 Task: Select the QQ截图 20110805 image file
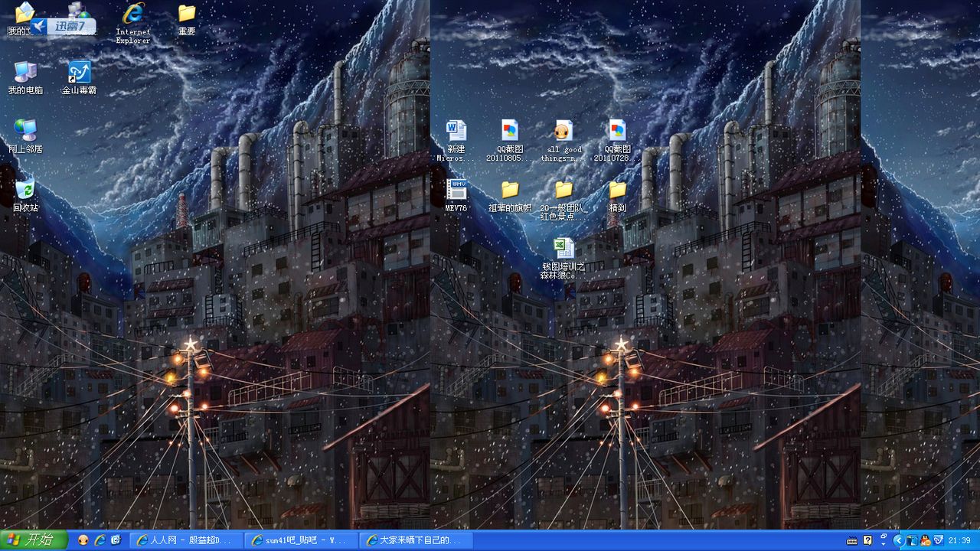click(x=510, y=140)
